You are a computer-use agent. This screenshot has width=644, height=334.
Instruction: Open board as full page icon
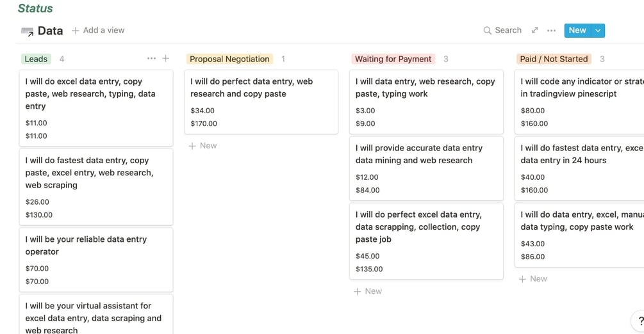pos(535,30)
